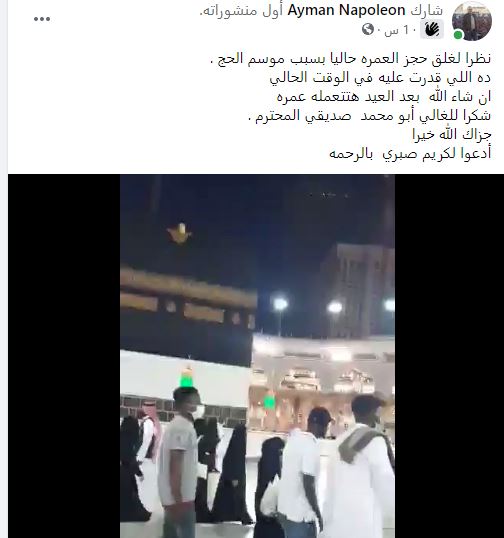504x538 pixels.
Task: Open the three-dot post options menu
Action: coord(42,19)
